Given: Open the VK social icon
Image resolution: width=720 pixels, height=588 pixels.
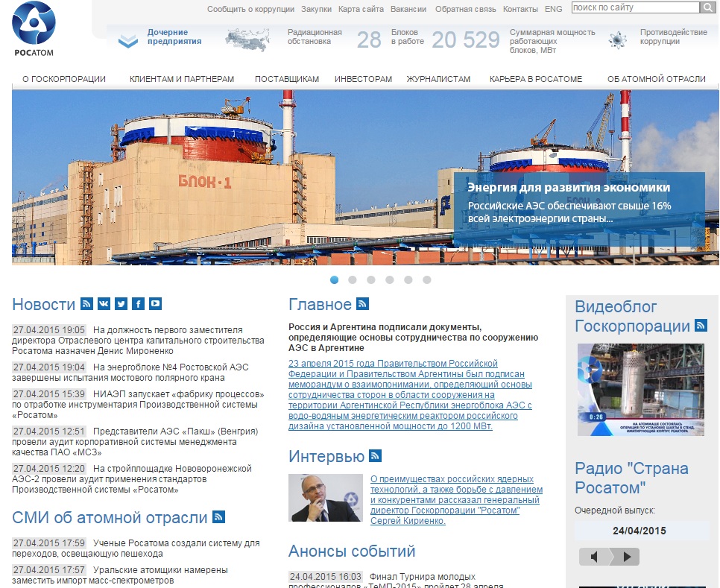Looking at the screenshot, I should coord(104,303).
